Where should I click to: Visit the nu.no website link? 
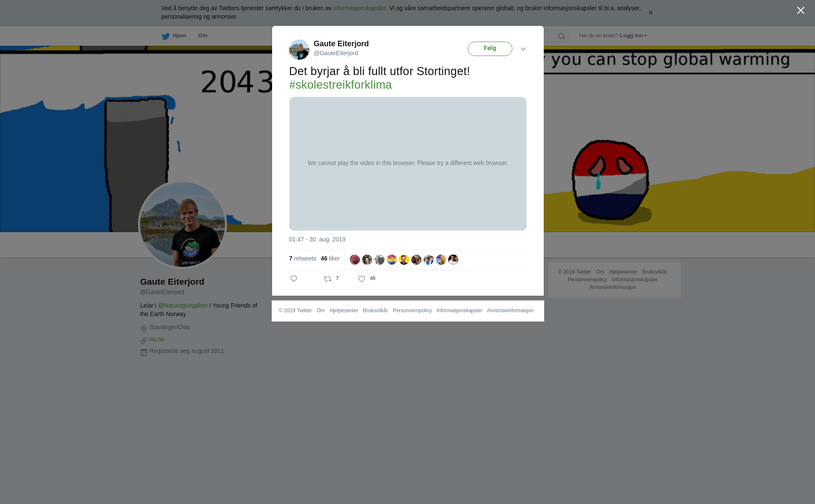point(157,339)
